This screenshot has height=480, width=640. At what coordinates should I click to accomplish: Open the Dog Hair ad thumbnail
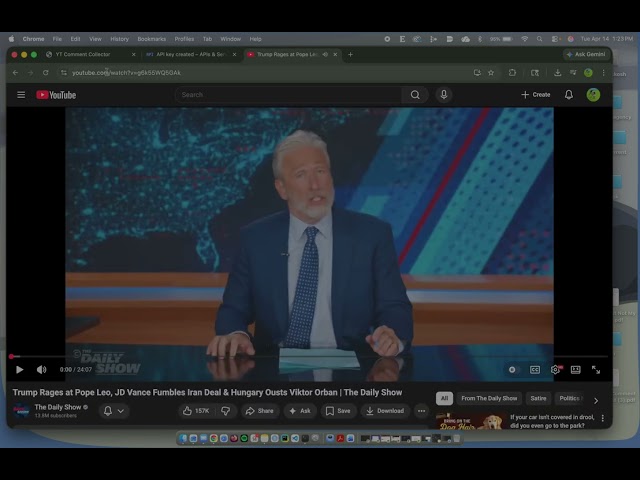coord(470,421)
